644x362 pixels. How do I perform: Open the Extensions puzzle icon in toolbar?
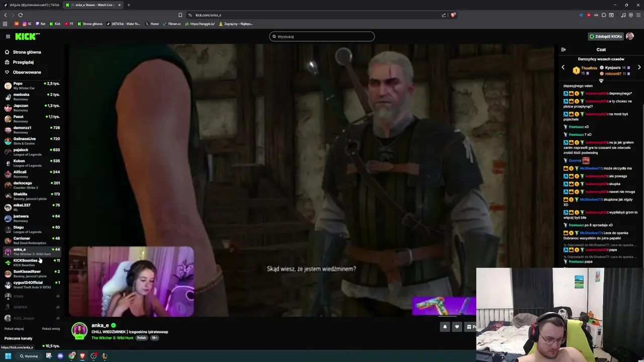coord(604,15)
